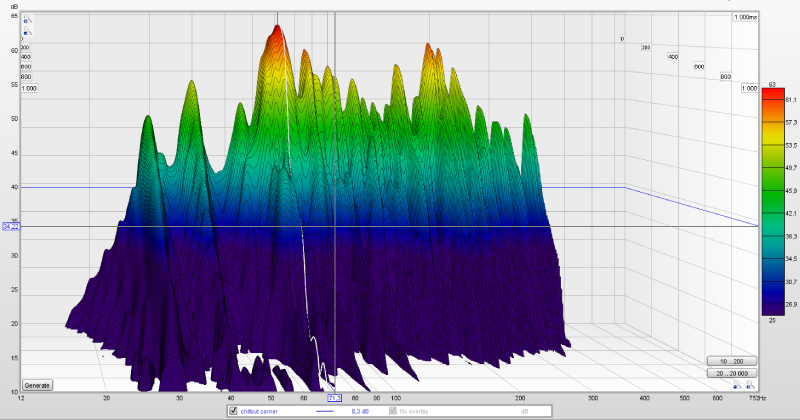Screen dimensions: 800x420
Task: Toggle the chillout corner trace checkbox
Action: pyautogui.click(x=233, y=411)
